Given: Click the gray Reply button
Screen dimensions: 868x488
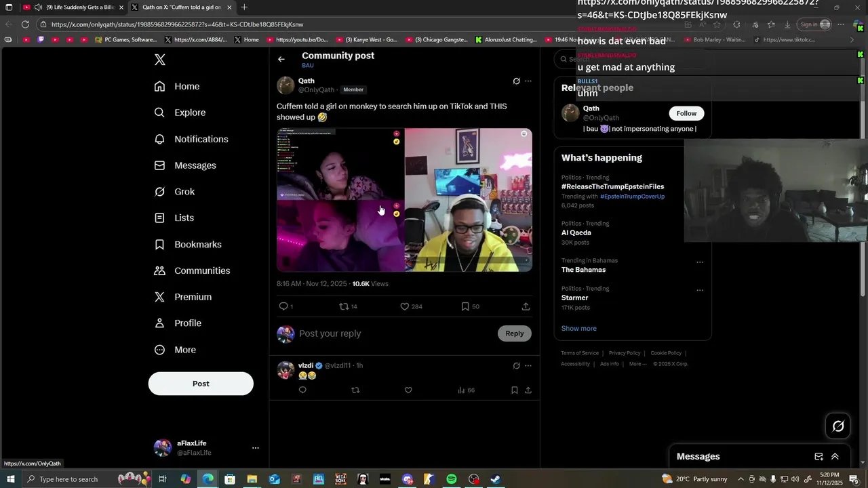Looking at the screenshot, I should (515, 333).
